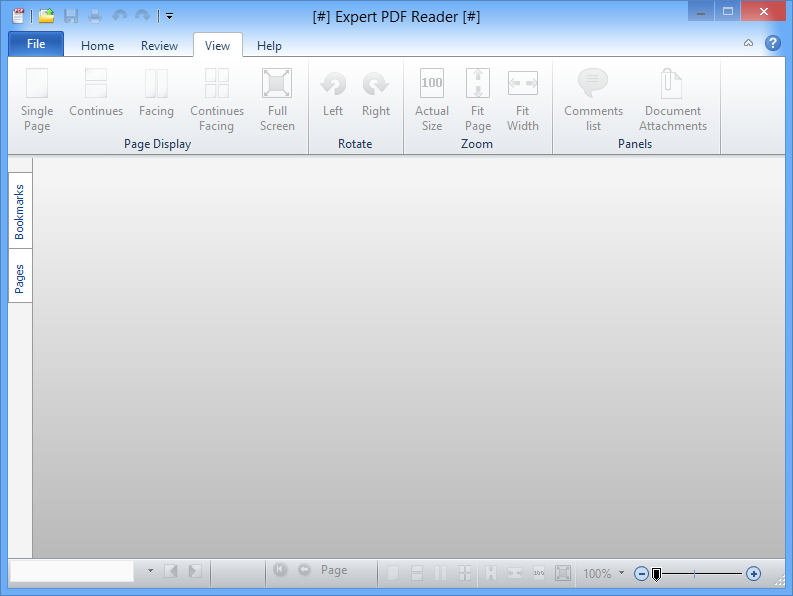Click status bar continuous layout icon

417,573
